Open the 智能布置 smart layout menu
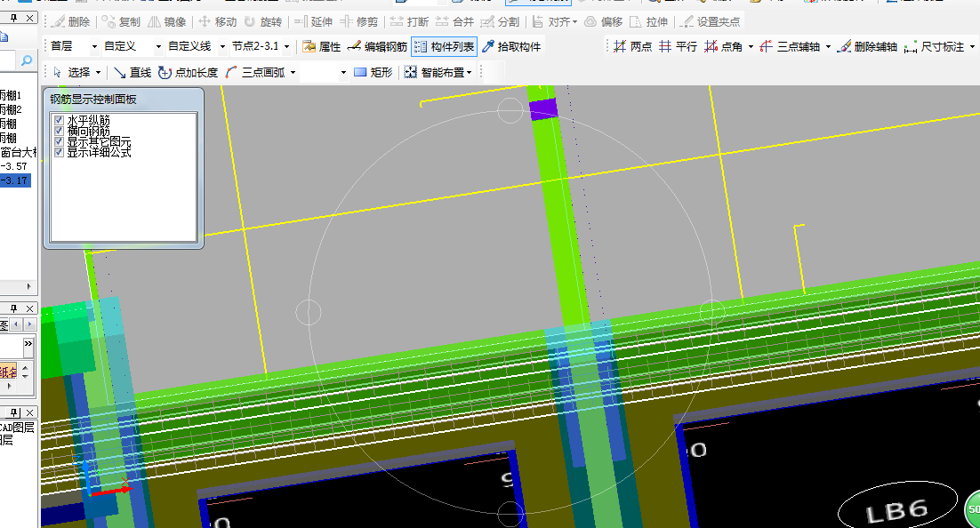The image size is (980, 528). click(x=438, y=73)
